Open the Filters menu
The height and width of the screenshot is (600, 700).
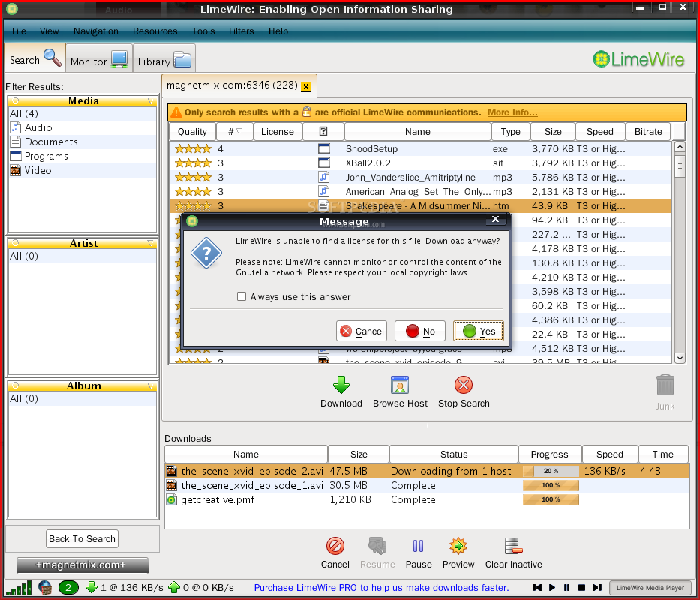(x=241, y=31)
